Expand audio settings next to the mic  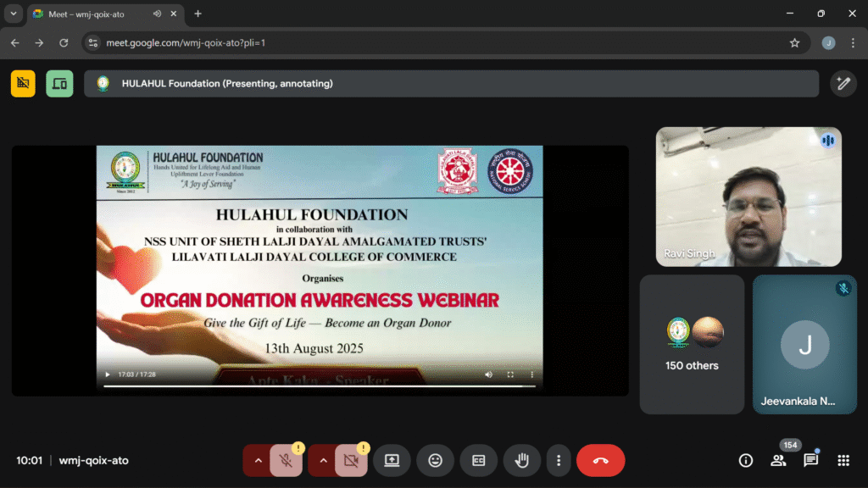click(258, 460)
